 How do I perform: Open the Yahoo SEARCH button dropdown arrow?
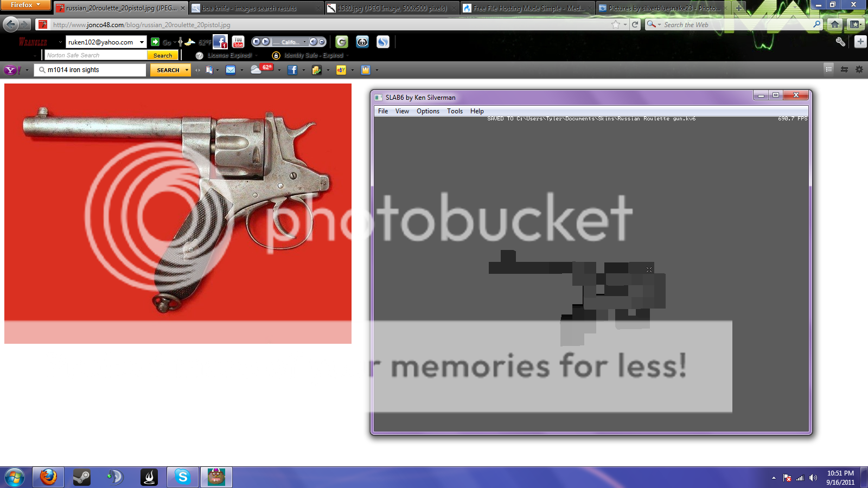pos(187,70)
